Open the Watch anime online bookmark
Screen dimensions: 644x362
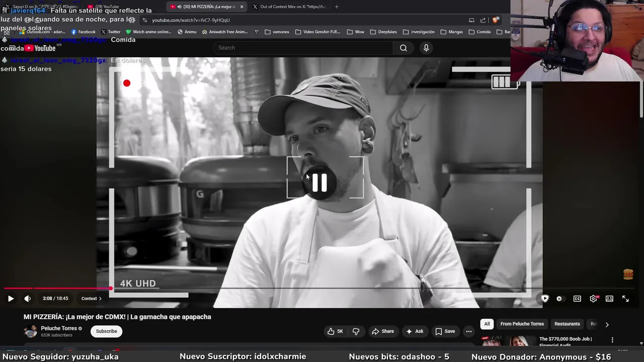point(148,32)
